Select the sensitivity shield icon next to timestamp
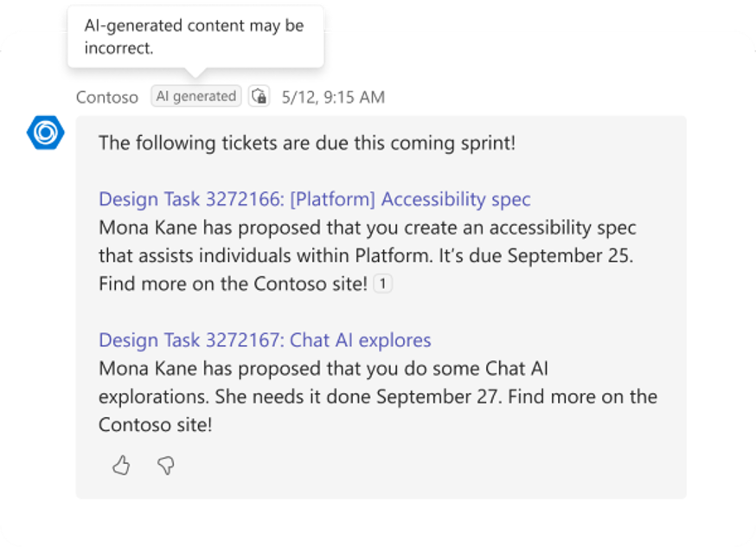This screenshot has width=756, height=547. (x=258, y=96)
